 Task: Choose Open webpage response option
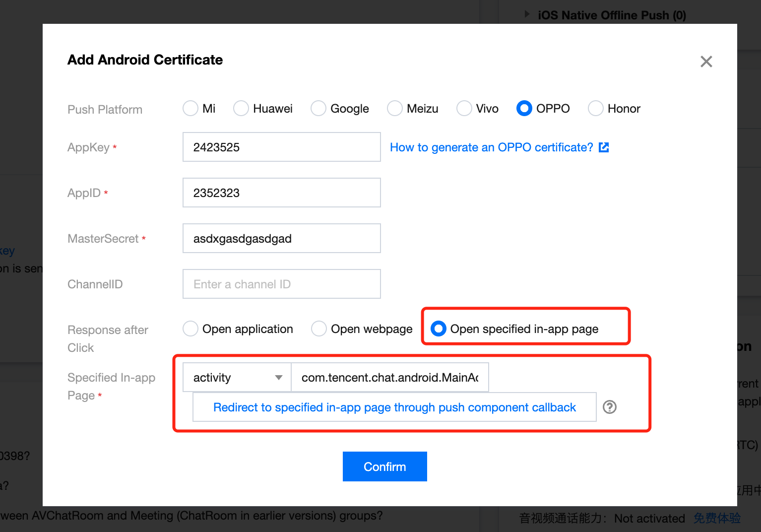coord(319,329)
